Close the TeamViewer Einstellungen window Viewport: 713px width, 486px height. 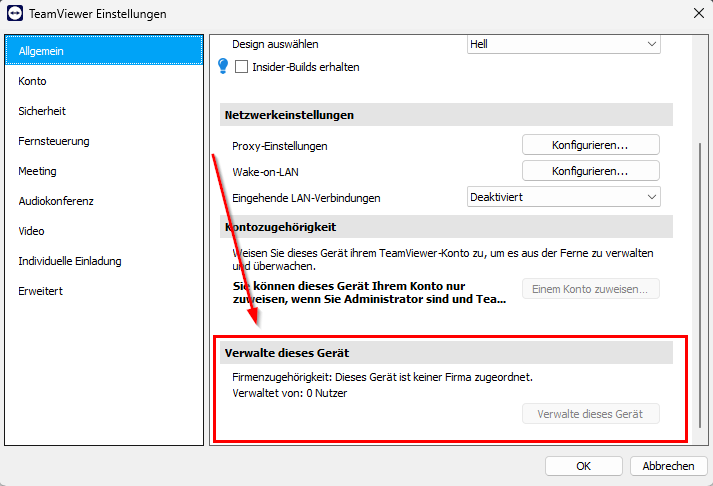(x=699, y=13)
